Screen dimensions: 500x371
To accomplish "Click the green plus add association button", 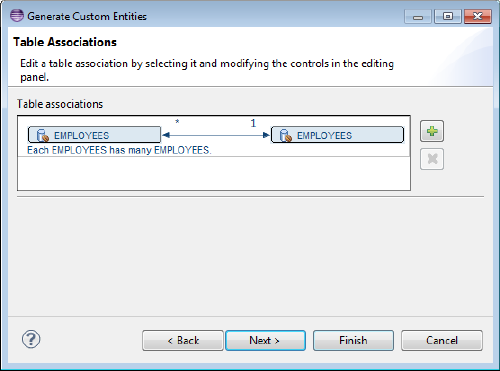I will pos(432,131).
